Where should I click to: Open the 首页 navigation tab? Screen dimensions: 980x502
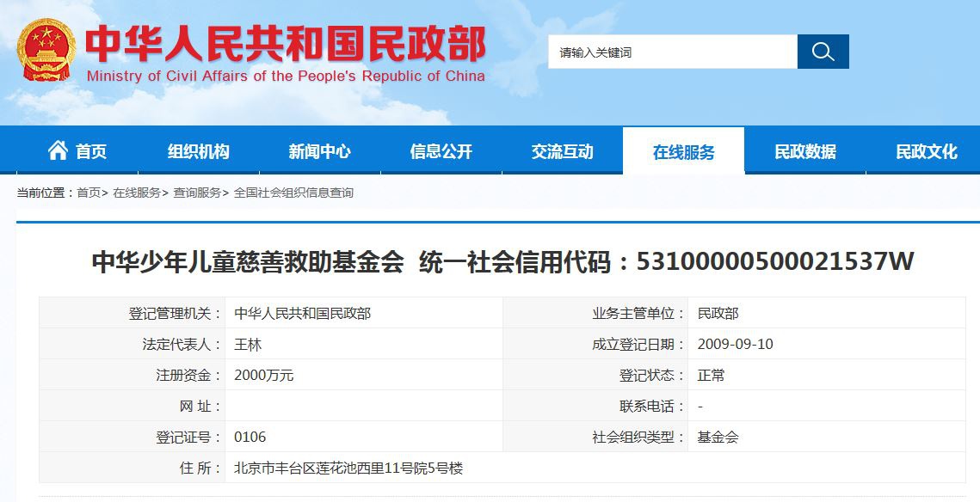77,150
